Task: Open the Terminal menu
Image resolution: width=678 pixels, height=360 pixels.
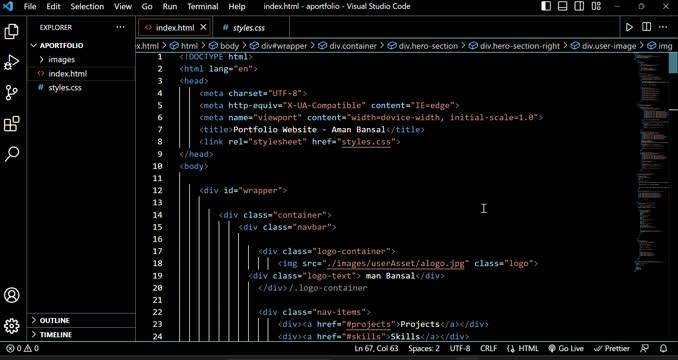Action: (x=203, y=6)
